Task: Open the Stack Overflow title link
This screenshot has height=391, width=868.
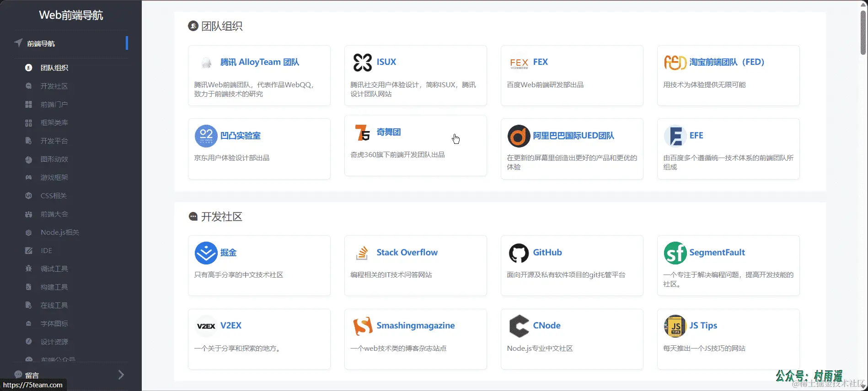Action: click(x=407, y=253)
